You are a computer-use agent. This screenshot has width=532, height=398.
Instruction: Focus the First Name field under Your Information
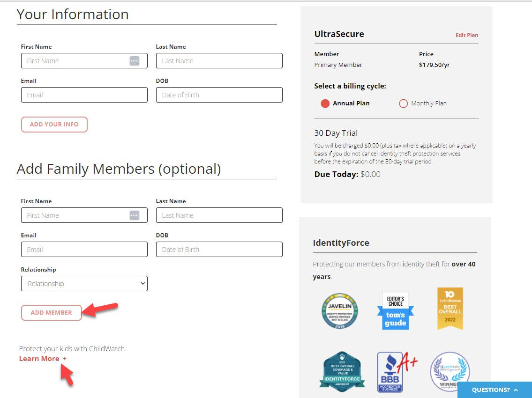(84, 61)
